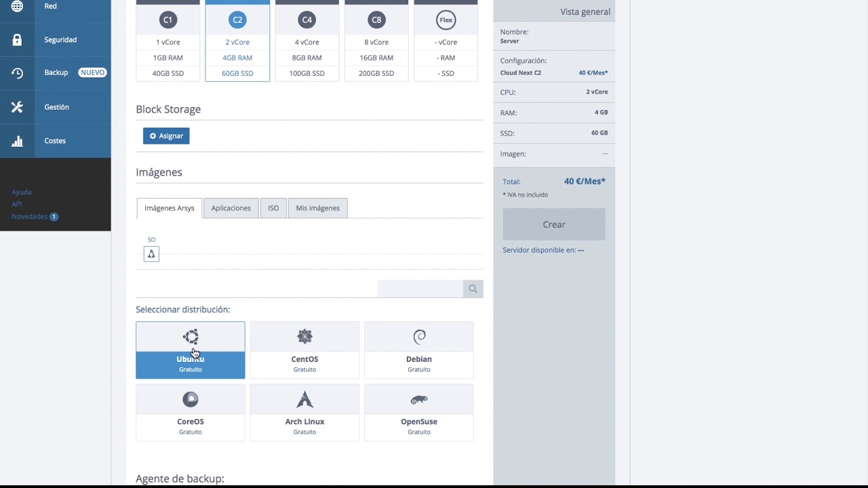This screenshot has width=868, height=488.
Task: Click the Asignar block storage button
Action: tap(166, 136)
